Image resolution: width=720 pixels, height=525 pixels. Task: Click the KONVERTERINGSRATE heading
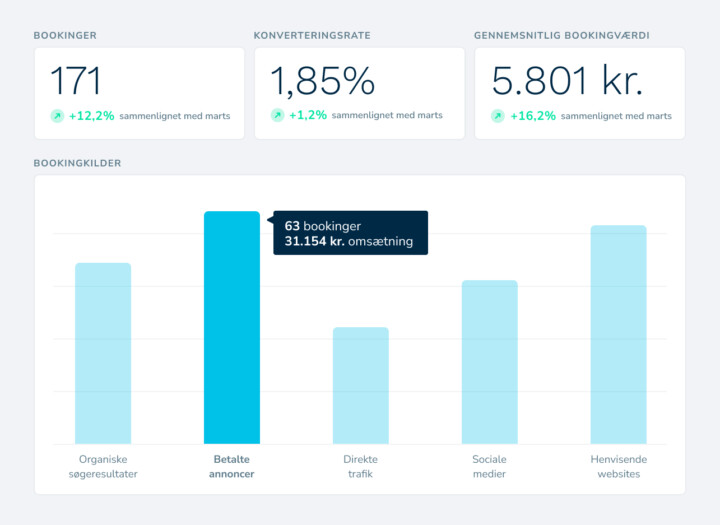(312, 35)
